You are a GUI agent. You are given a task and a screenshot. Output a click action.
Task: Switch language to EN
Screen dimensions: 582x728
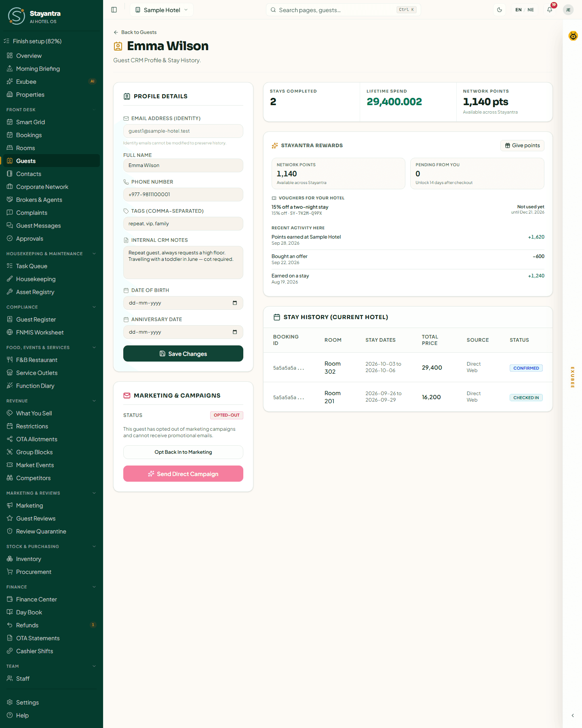point(519,10)
